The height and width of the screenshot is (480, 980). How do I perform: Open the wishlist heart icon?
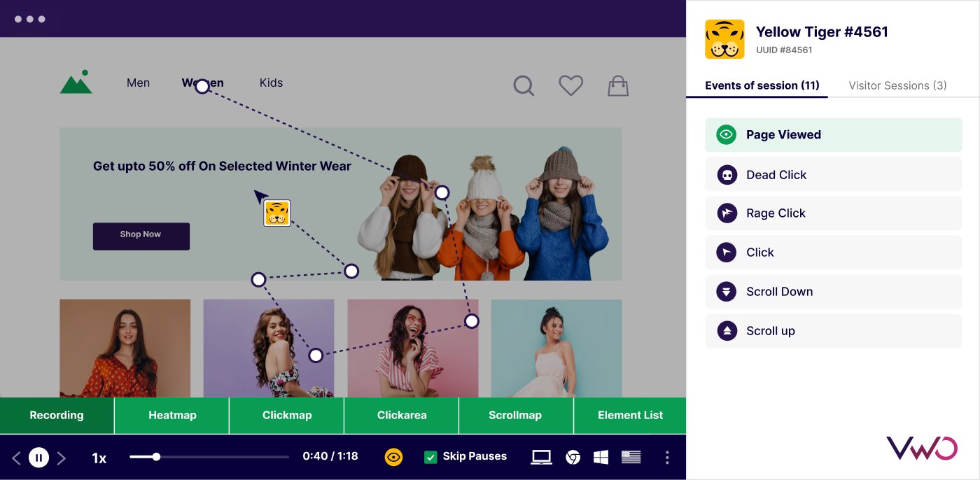click(x=571, y=85)
